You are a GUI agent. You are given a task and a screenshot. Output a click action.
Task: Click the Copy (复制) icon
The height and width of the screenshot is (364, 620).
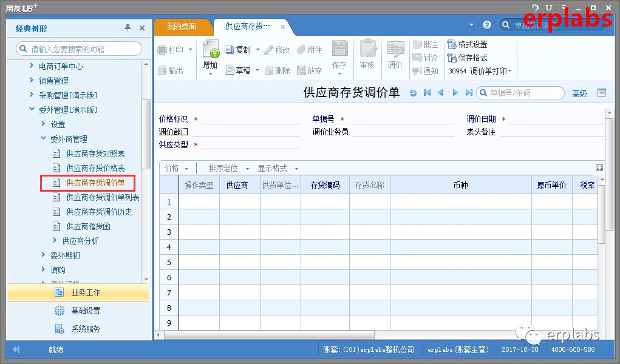click(x=230, y=49)
